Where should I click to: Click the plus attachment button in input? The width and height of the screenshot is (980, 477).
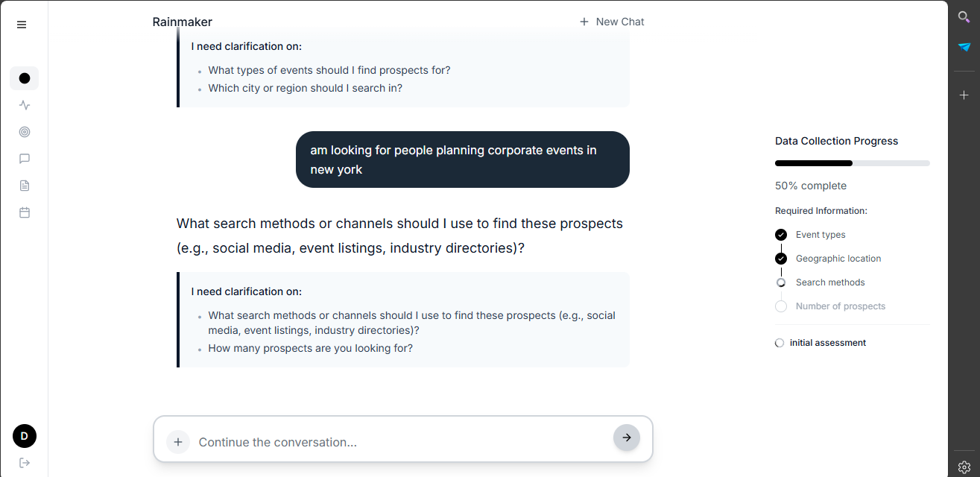178,442
